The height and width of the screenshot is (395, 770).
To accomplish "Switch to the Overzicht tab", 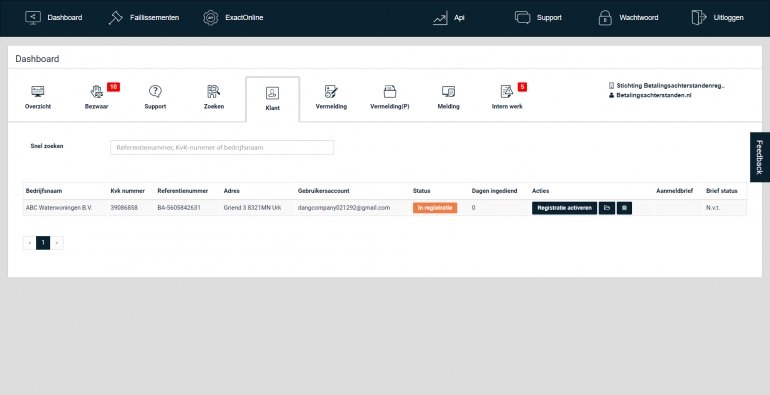I will tap(38, 97).
